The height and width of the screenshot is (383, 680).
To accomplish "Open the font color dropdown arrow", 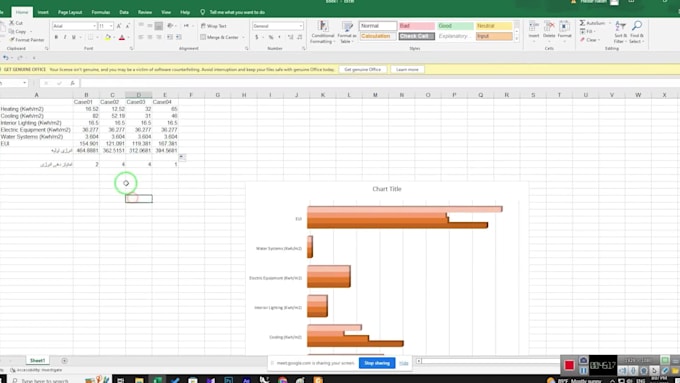I will tap(128, 37).
